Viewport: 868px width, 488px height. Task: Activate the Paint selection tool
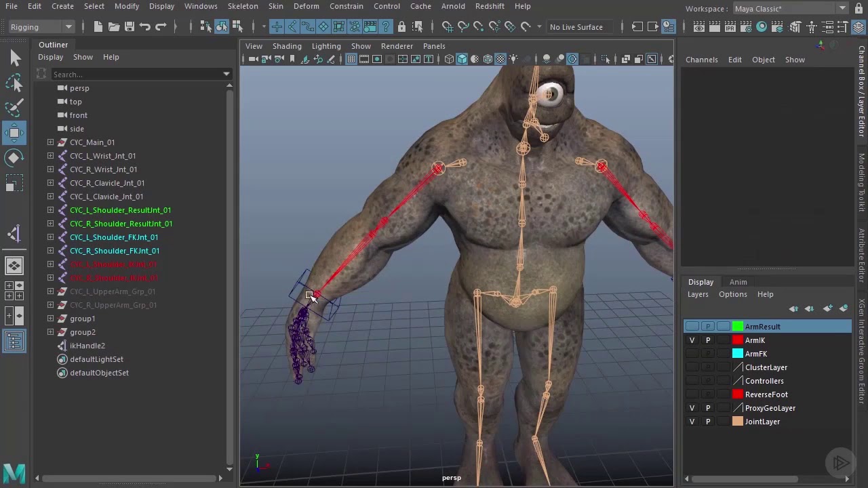[x=15, y=107]
